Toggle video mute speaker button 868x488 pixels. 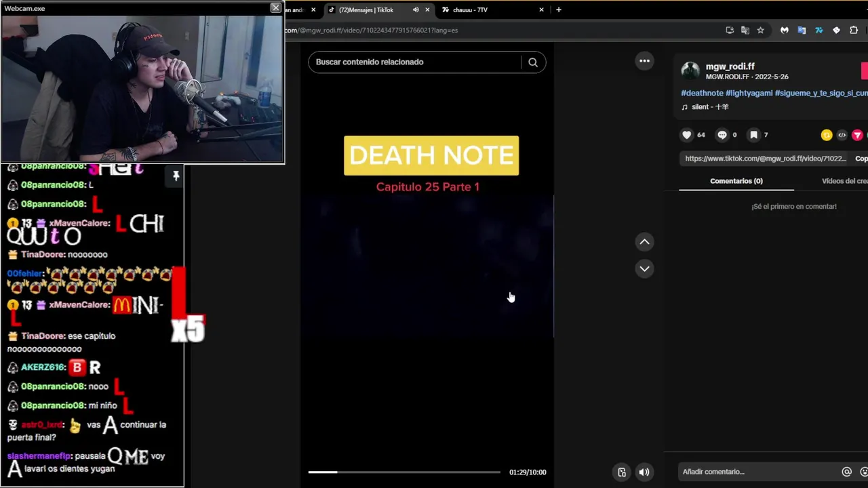coord(644,472)
